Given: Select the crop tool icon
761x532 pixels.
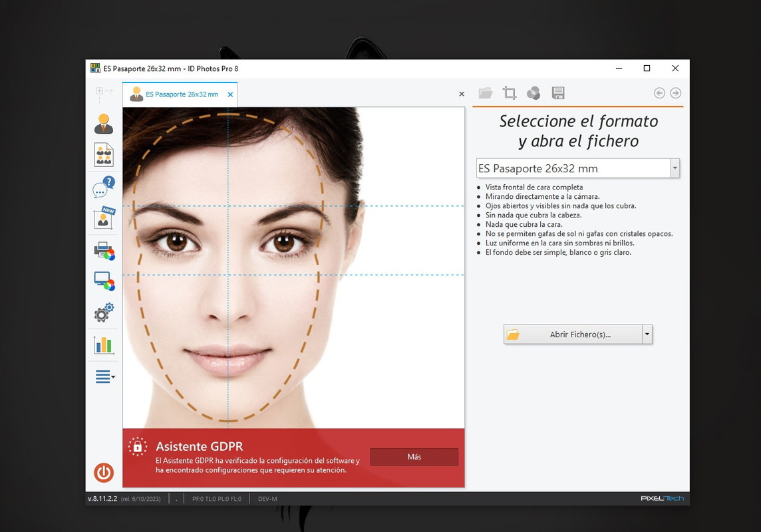Looking at the screenshot, I should pos(510,92).
